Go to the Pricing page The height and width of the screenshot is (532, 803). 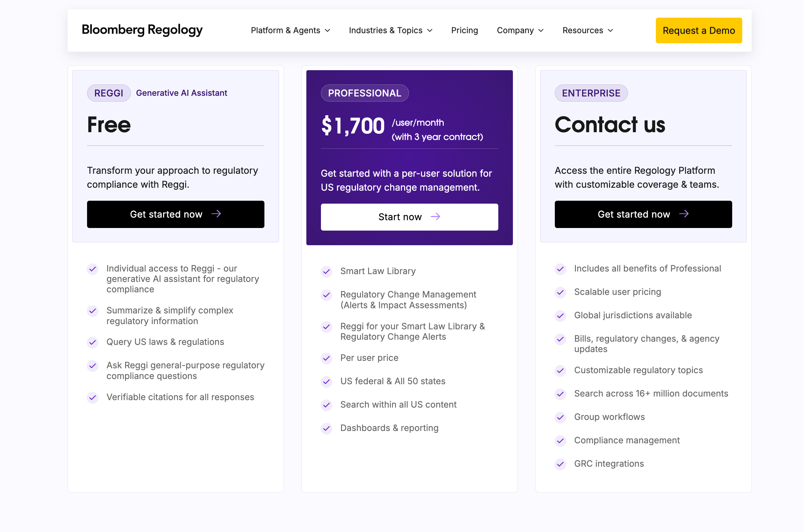465,31
